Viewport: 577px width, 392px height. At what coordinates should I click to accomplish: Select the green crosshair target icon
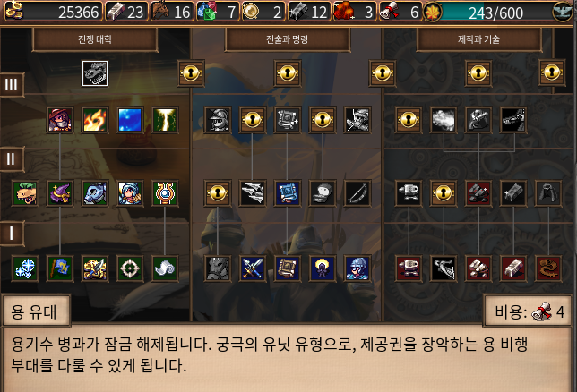pyautogui.click(x=130, y=268)
